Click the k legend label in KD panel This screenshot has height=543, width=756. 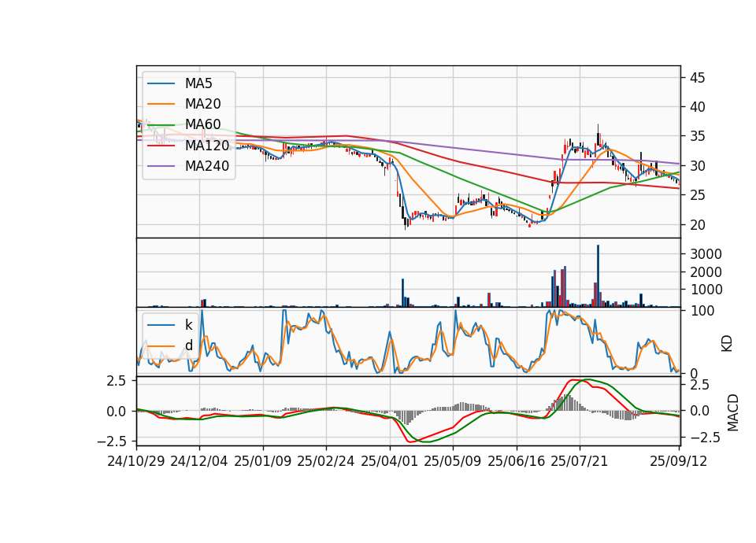point(188,325)
